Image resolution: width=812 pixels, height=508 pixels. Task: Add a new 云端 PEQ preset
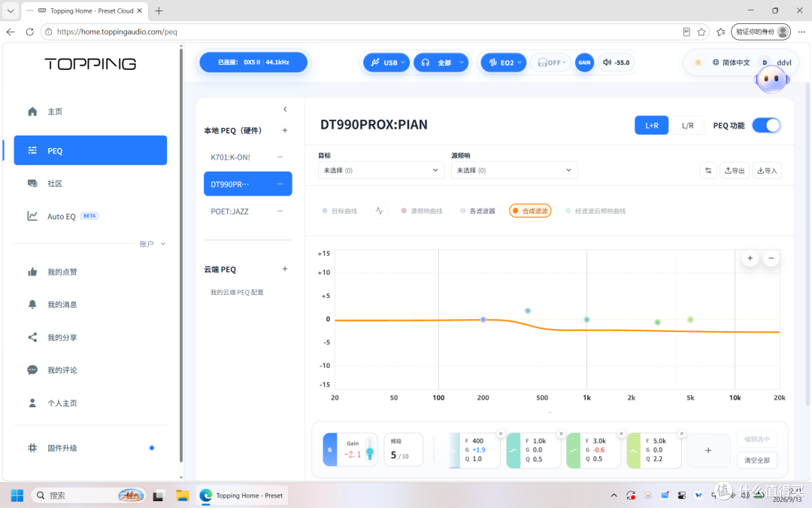[285, 269]
